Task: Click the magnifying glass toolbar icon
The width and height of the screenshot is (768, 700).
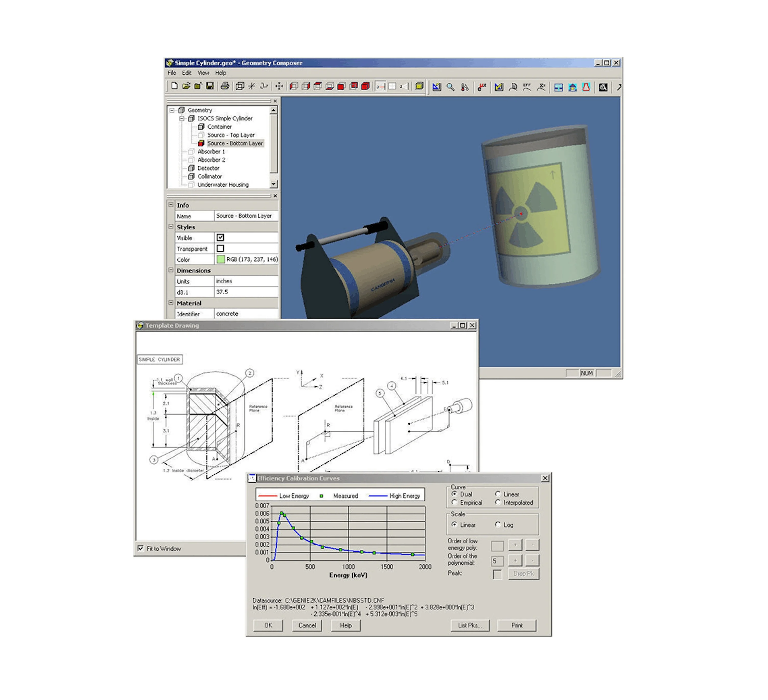Action: [x=450, y=87]
